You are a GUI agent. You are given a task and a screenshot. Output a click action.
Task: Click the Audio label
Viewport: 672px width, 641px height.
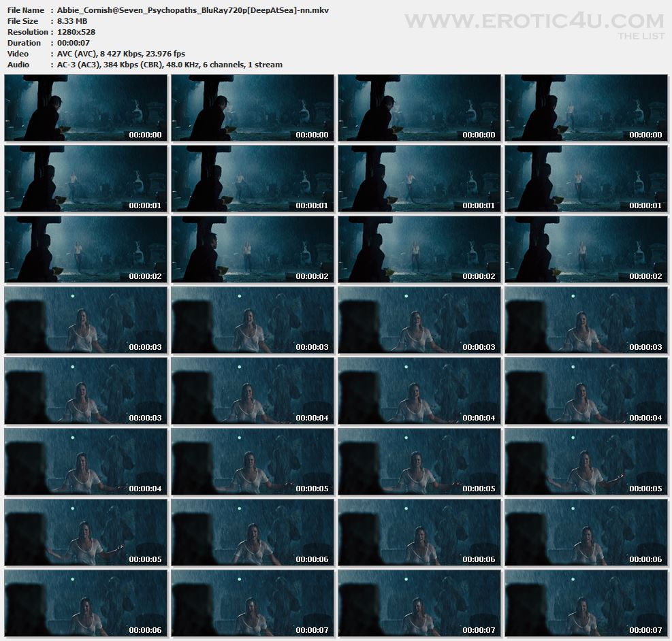pos(18,65)
